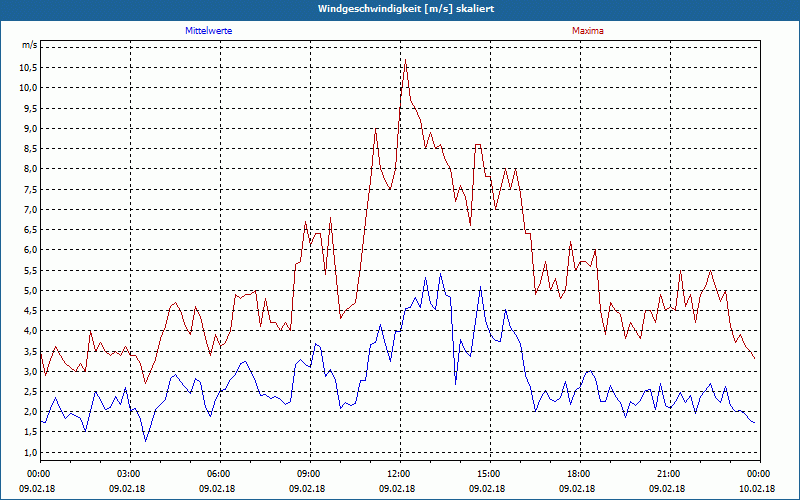Click the highest peak of the red Maxima curve
The width and height of the screenshot is (800, 500).
(406, 60)
